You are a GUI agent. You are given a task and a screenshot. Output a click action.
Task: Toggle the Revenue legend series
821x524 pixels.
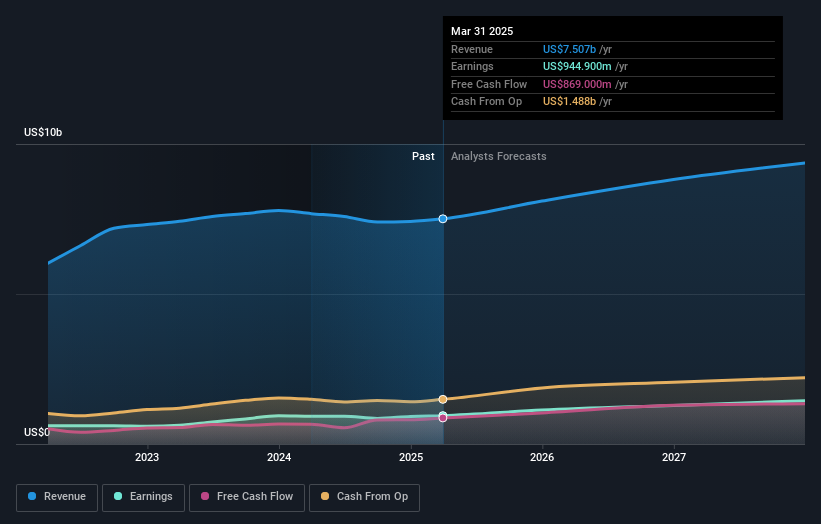[x=57, y=497]
